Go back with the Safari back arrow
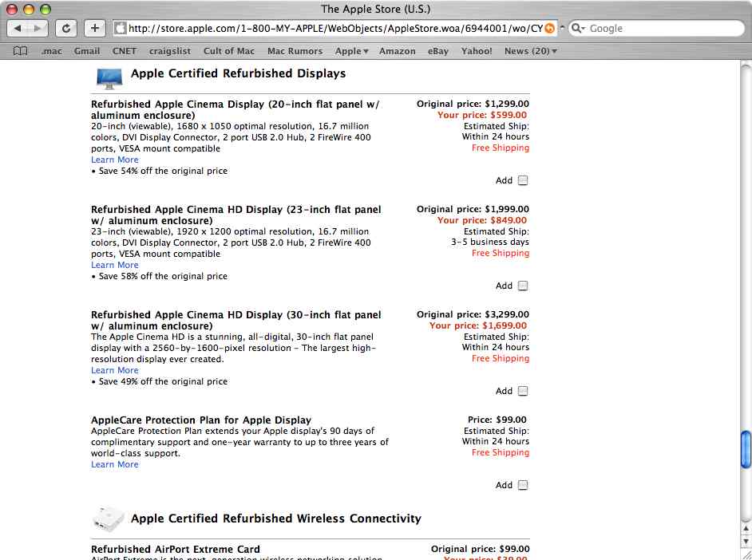The image size is (752, 560). [x=18, y=28]
